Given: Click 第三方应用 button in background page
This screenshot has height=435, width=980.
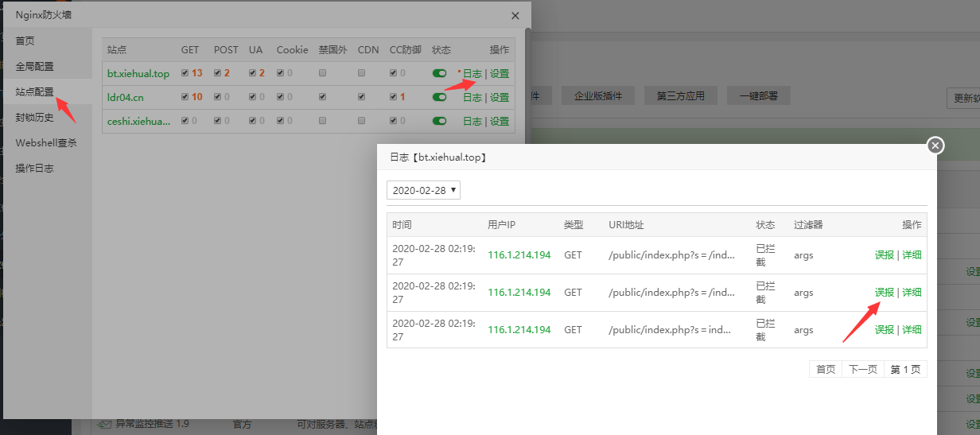Looking at the screenshot, I should pyautogui.click(x=681, y=95).
